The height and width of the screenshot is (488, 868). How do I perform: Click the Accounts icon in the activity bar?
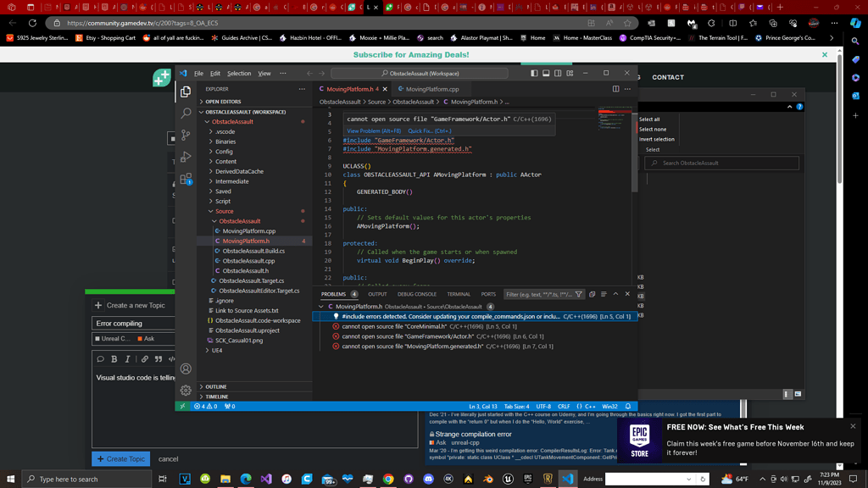tap(186, 369)
